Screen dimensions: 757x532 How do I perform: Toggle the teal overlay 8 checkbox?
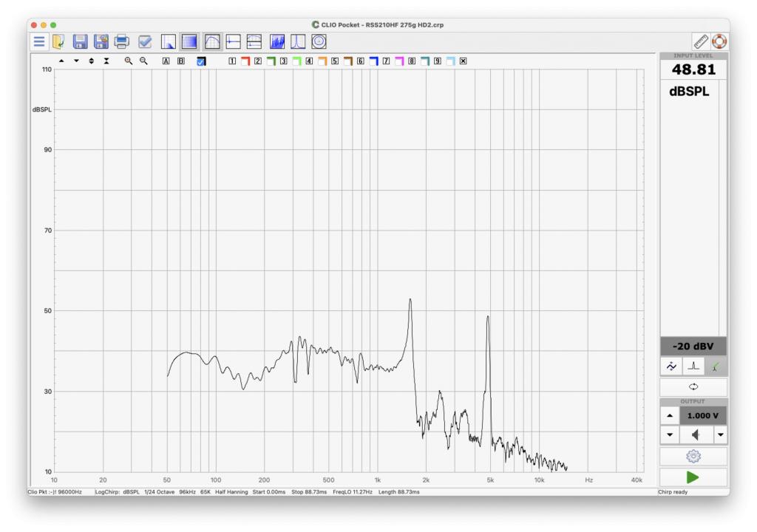coord(425,61)
